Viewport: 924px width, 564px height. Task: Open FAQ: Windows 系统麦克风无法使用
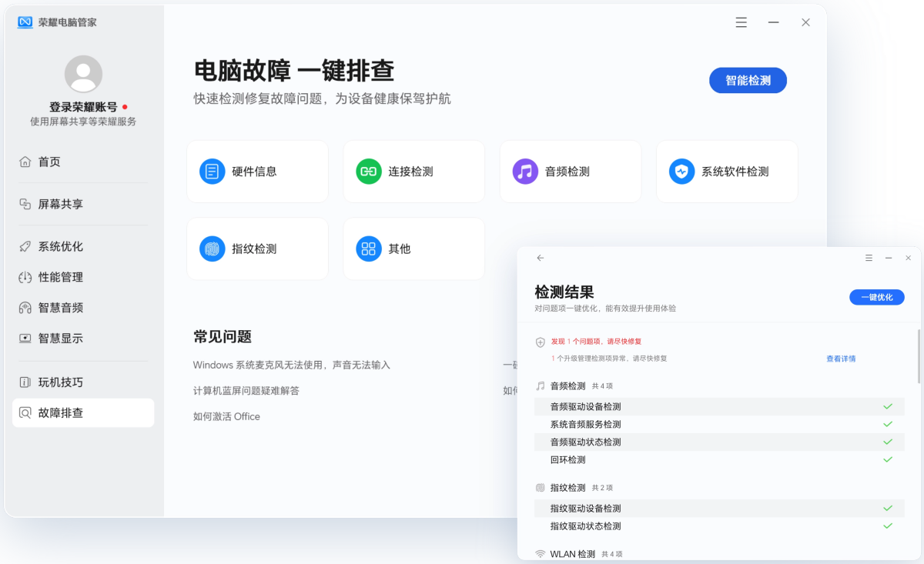coord(292,365)
